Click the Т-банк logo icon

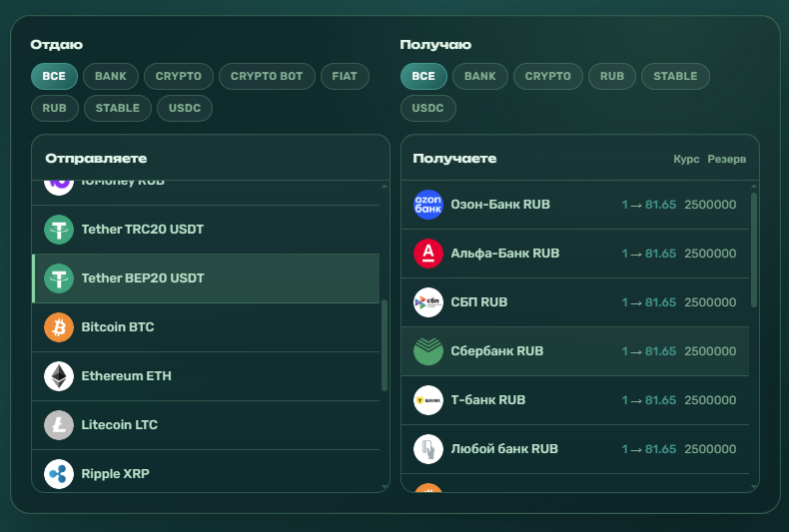tap(428, 400)
